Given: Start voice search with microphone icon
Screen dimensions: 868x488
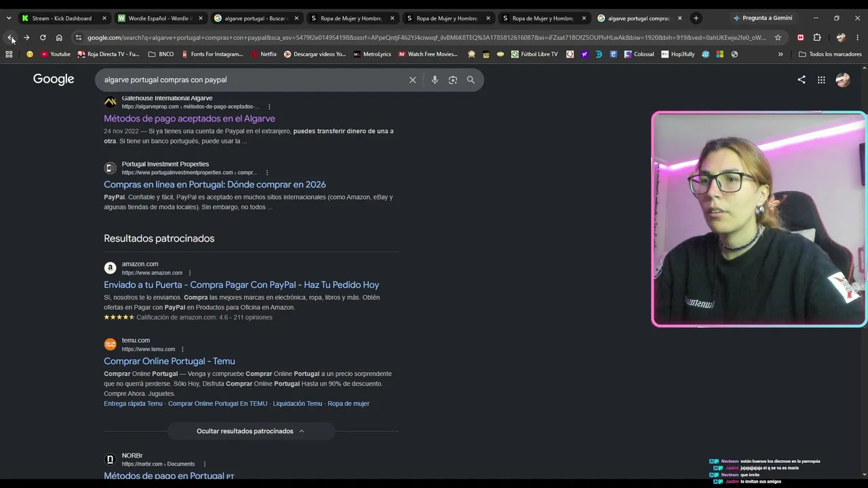Looking at the screenshot, I should 435,80.
